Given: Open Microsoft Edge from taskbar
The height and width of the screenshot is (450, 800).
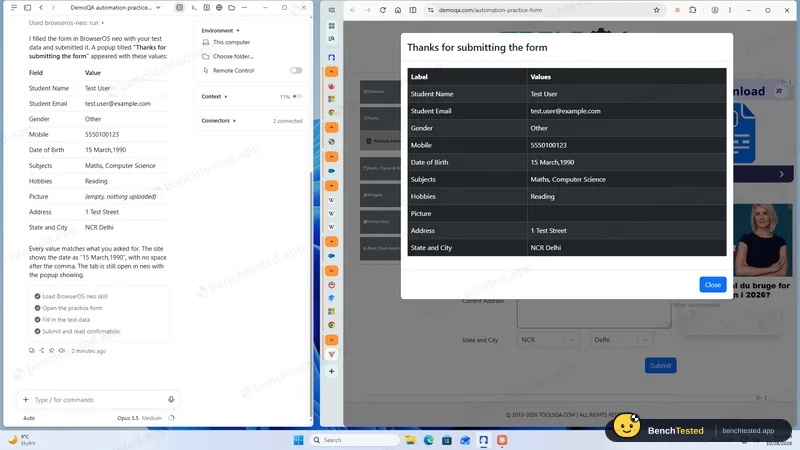Looking at the screenshot, I should (429, 440).
